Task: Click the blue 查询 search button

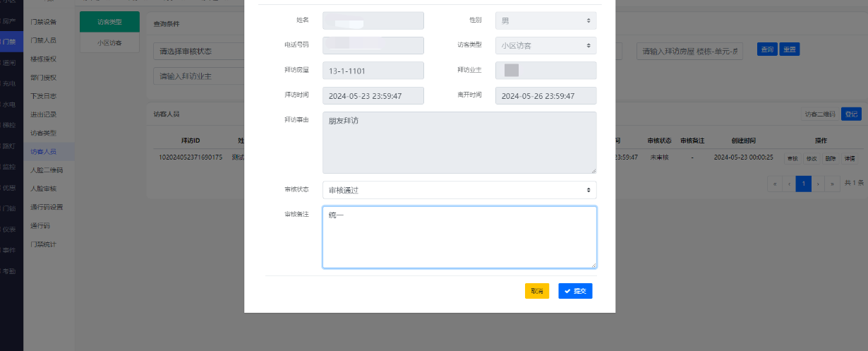Action: tap(766, 49)
